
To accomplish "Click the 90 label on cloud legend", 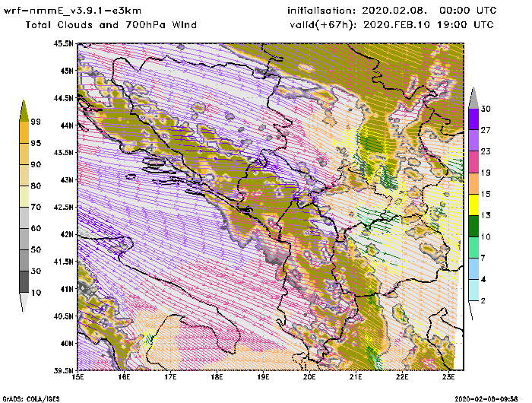I will pyautogui.click(x=36, y=165).
